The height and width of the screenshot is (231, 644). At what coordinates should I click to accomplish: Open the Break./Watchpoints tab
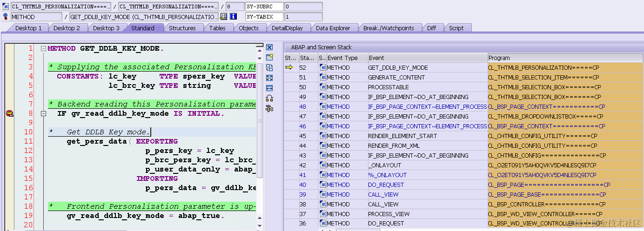(x=389, y=28)
